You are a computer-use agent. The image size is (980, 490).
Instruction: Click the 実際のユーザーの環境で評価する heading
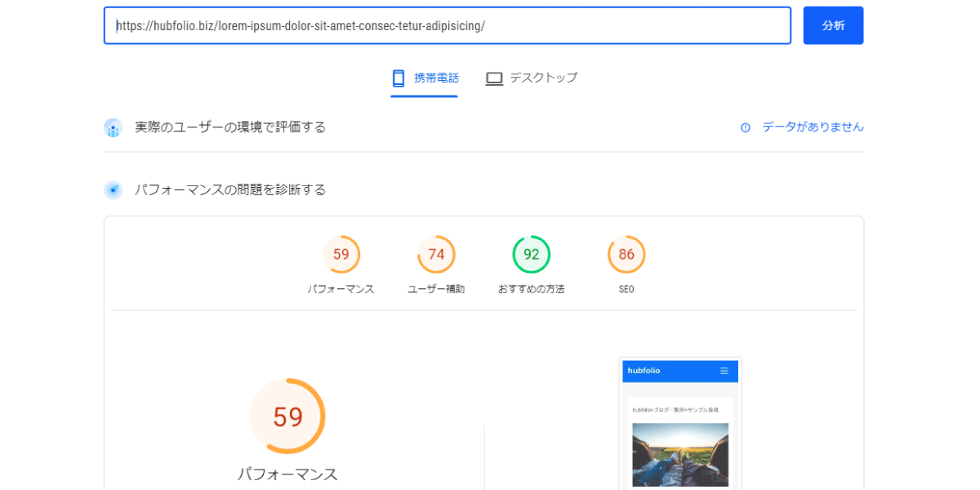click(230, 127)
